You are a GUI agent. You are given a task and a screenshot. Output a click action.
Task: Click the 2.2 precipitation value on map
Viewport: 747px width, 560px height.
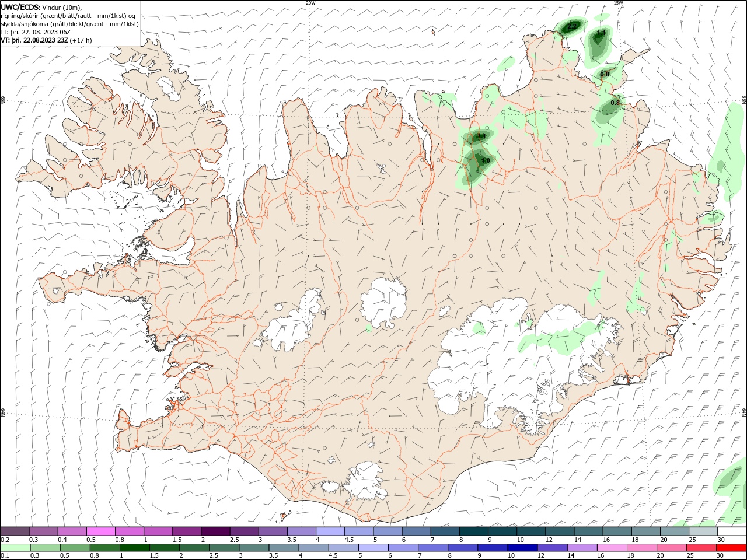(571, 27)
